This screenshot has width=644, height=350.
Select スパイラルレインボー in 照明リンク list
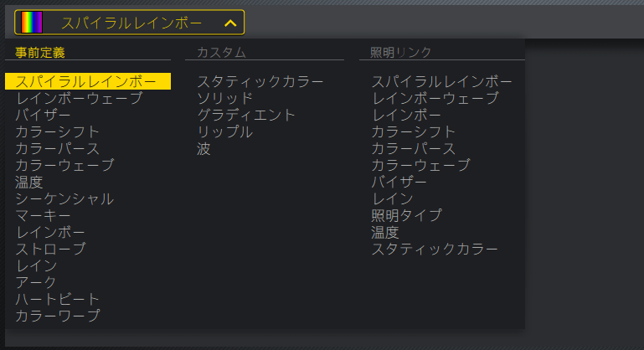(x=442, y=81)
